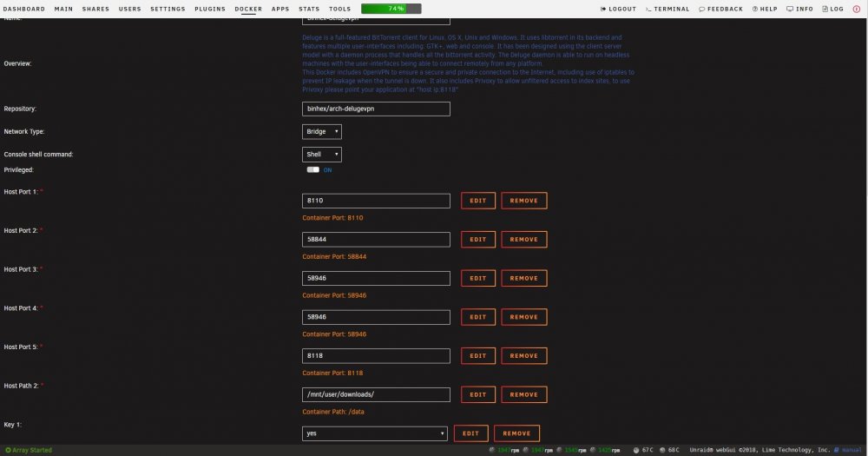868x456 pixels.
Task: Click the Unraid webGui copyright text
Action: coord(759,450)
